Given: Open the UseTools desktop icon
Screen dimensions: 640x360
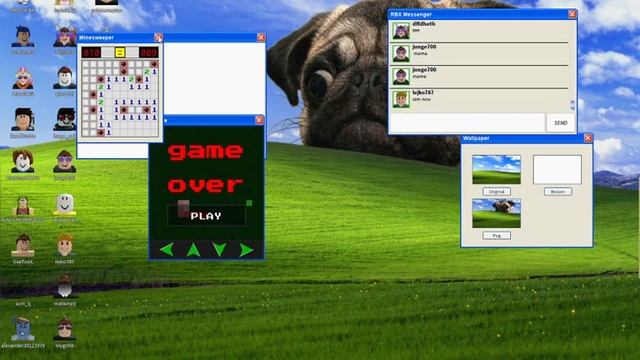Looking at the screenshot, I should [x=23, y=249].
